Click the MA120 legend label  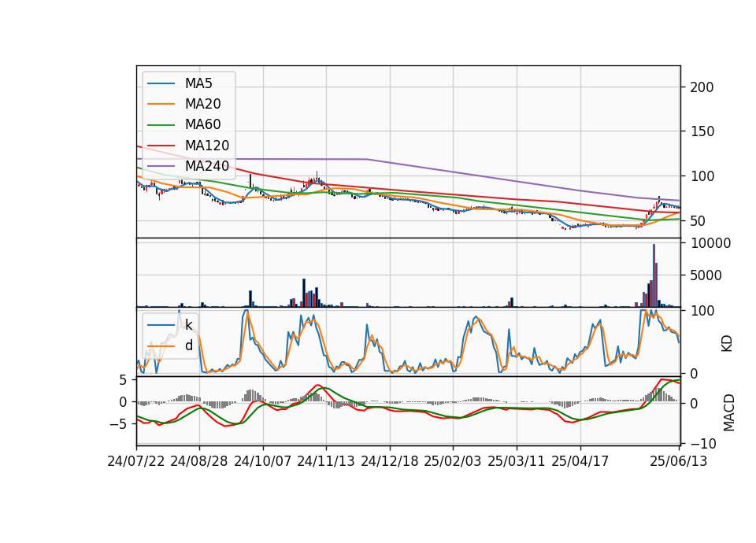tap(207, 146)
